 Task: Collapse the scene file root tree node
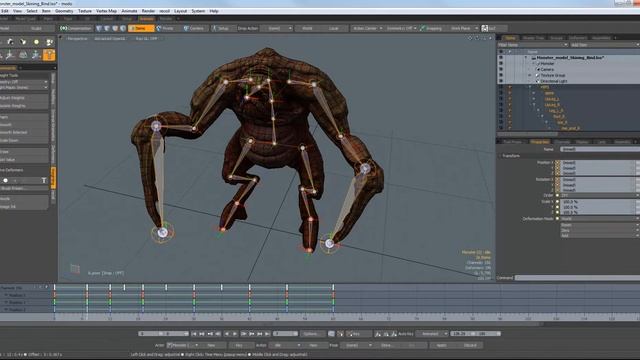526,58
